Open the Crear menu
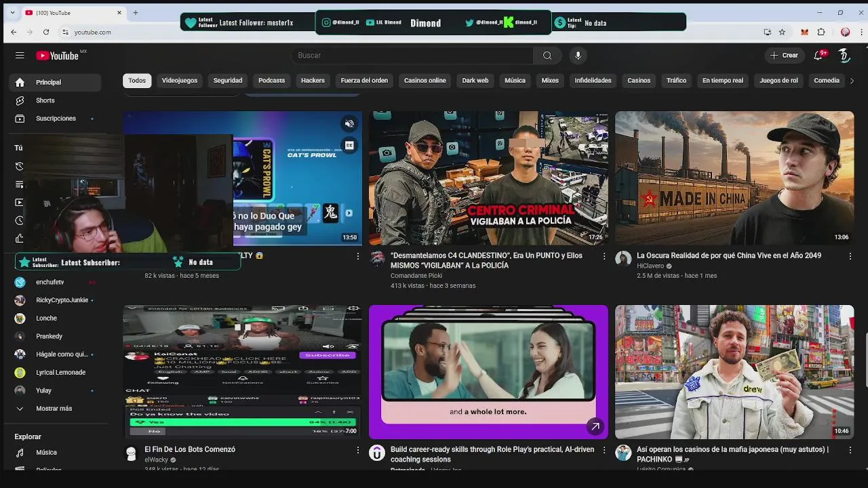This screenshot has width=868, height=488. tap(784, 55)
